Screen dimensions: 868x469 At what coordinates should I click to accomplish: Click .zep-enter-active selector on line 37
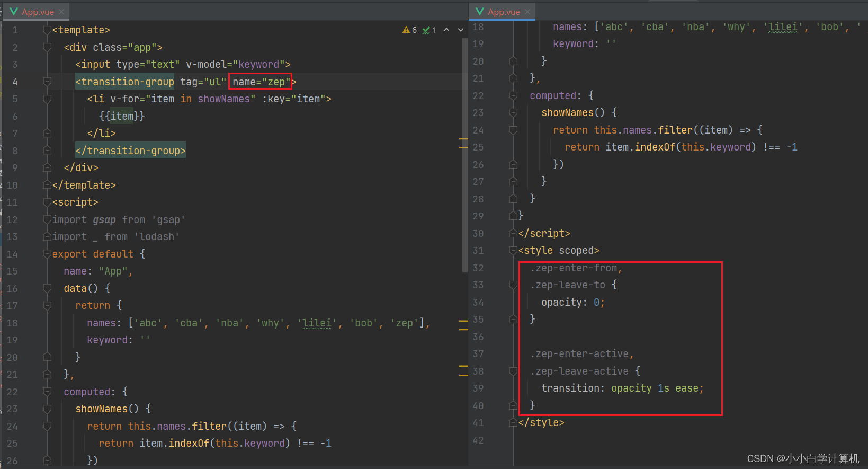pos(579,353)
